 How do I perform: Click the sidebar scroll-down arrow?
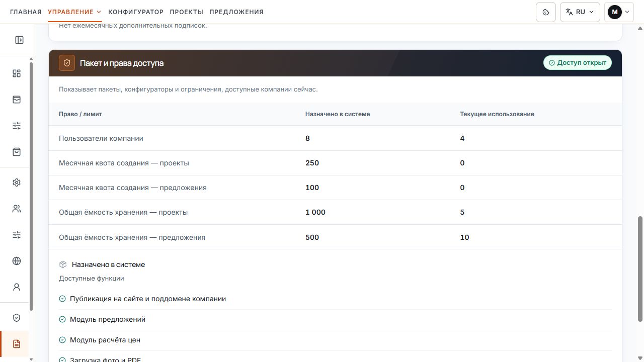[x=31, y=359]
